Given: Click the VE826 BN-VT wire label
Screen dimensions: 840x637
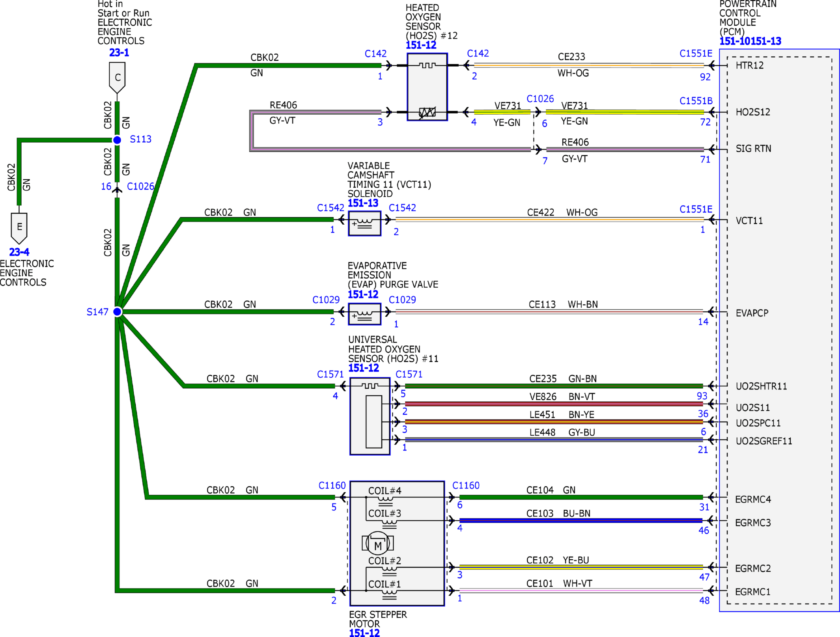Looking at the screenshot, I should click(x=562, y=397).
